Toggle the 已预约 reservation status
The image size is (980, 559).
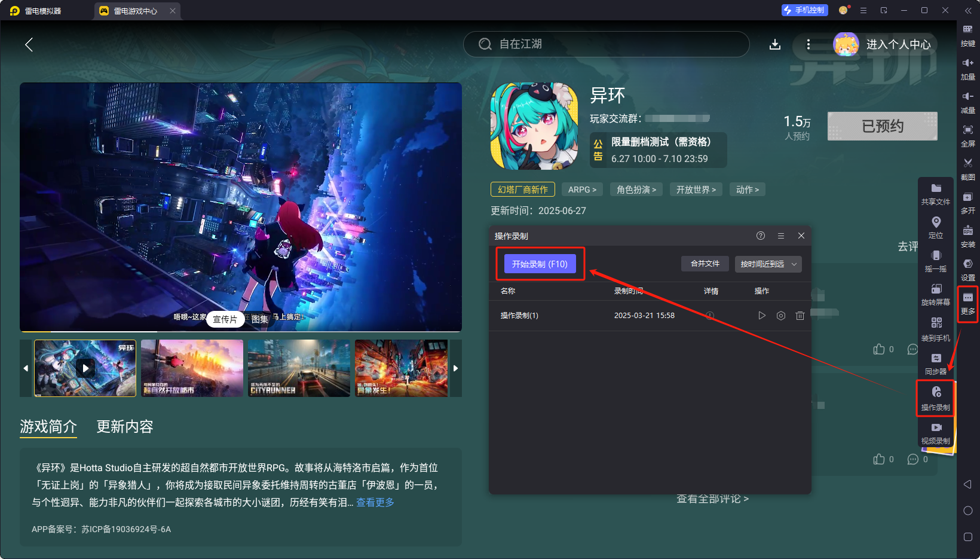(882, 126)
